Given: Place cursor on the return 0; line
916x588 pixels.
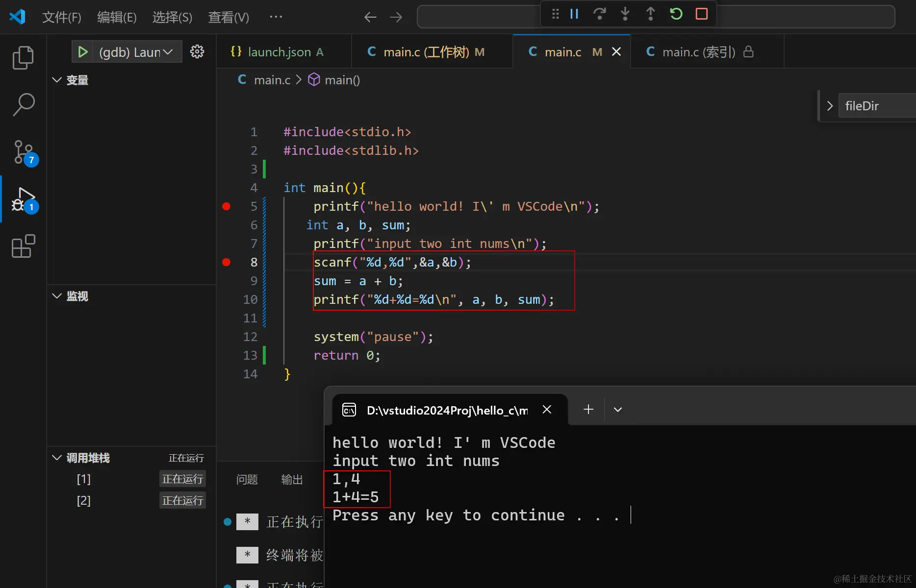Looking at the screenshot, I should (x=347, y=355).
